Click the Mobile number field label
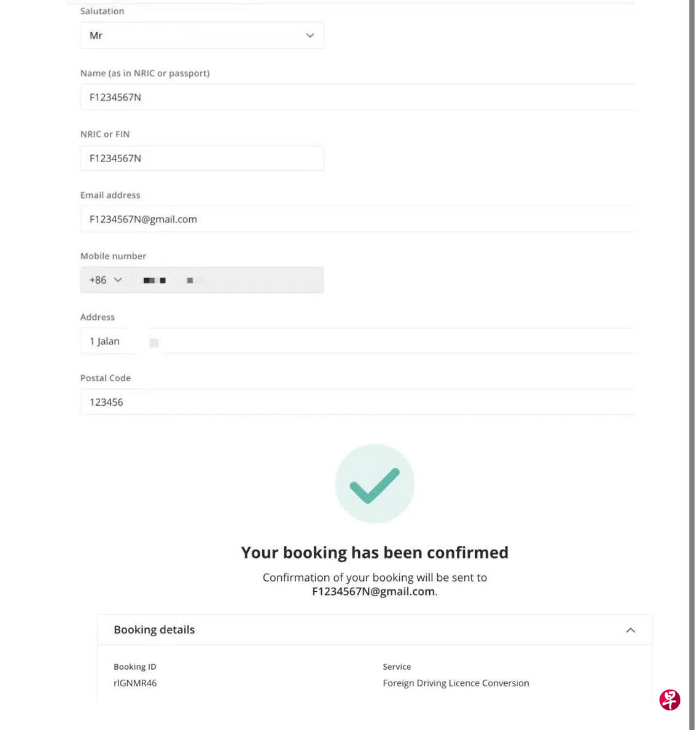 (113, 256)
